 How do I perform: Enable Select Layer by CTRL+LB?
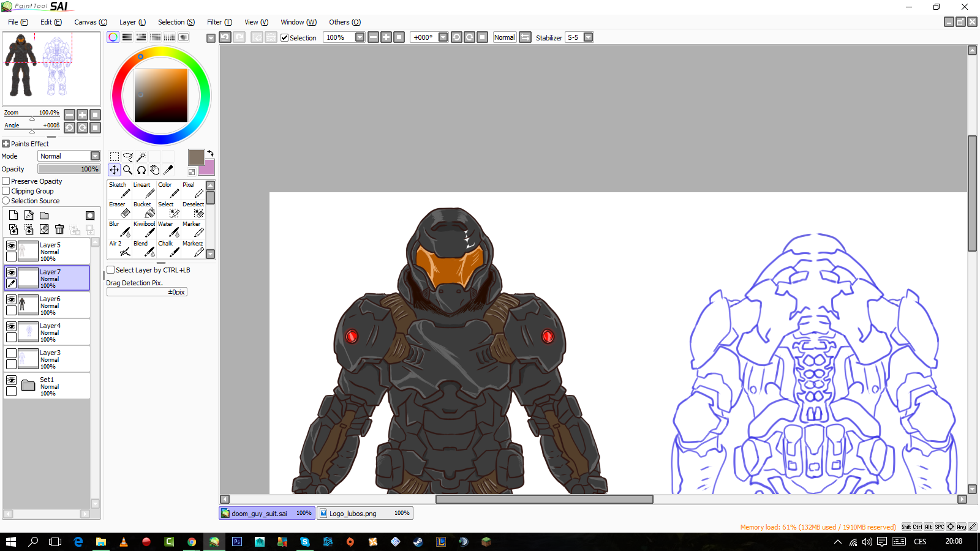[111, 270]
